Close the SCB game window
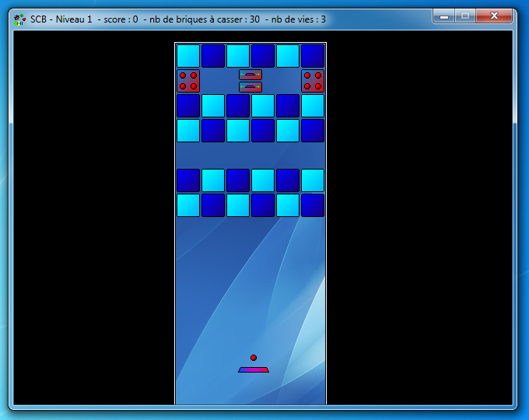 [496, 16]
